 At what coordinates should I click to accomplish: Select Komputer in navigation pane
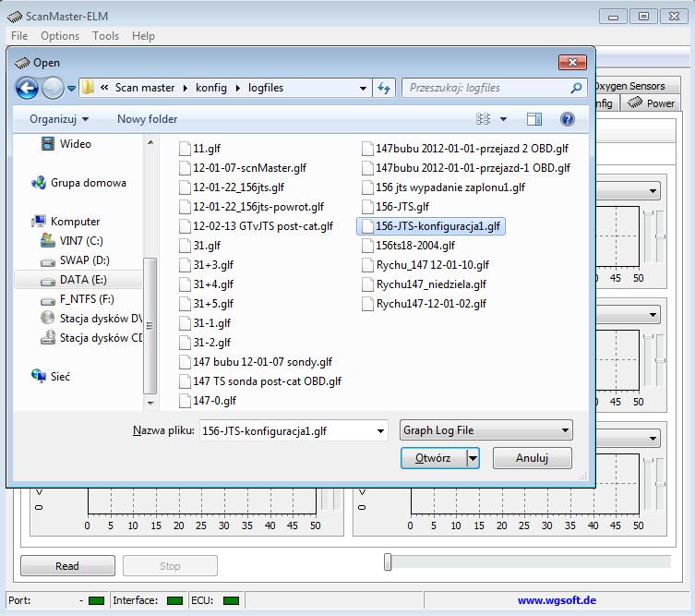coord(66,222)
